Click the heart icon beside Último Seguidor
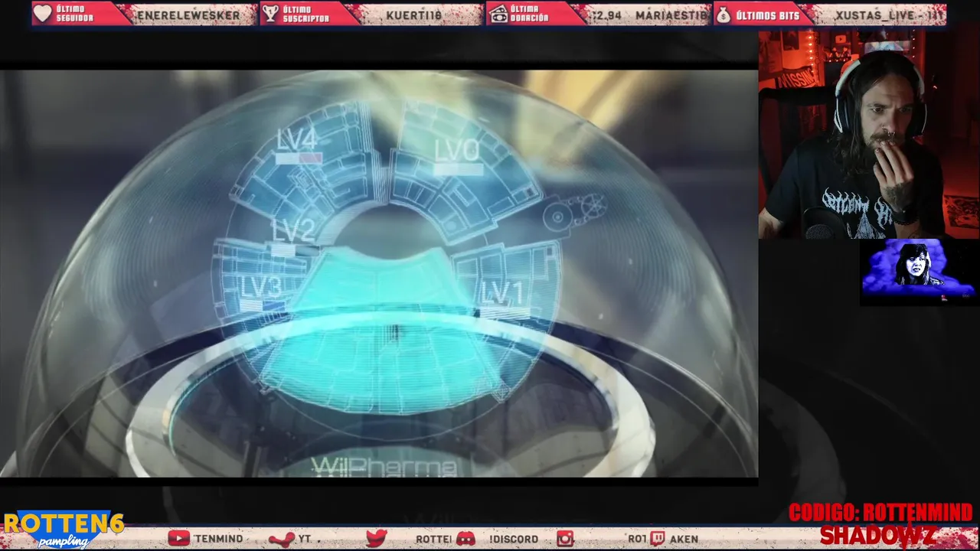Viewport: 980px width, 551px height. pyautogui.click(x=43, y=14)
